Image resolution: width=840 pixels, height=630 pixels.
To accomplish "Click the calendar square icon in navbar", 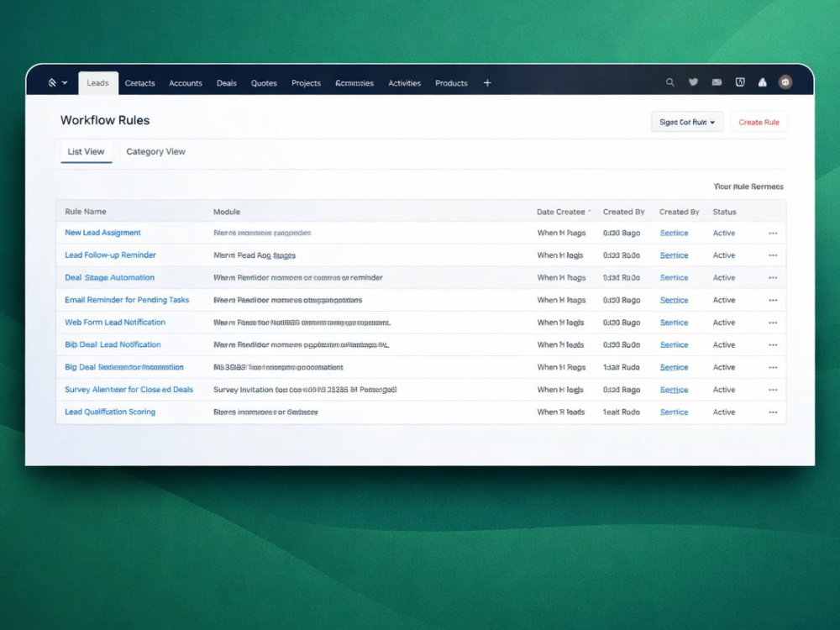I will [740, 82].
